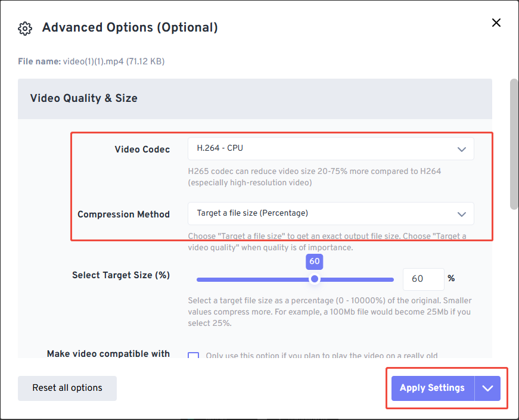Viewport: 519px width, 420px height.
Task: Click the chevron arrow in Compression Method field
Action: [x=461, y=214]
